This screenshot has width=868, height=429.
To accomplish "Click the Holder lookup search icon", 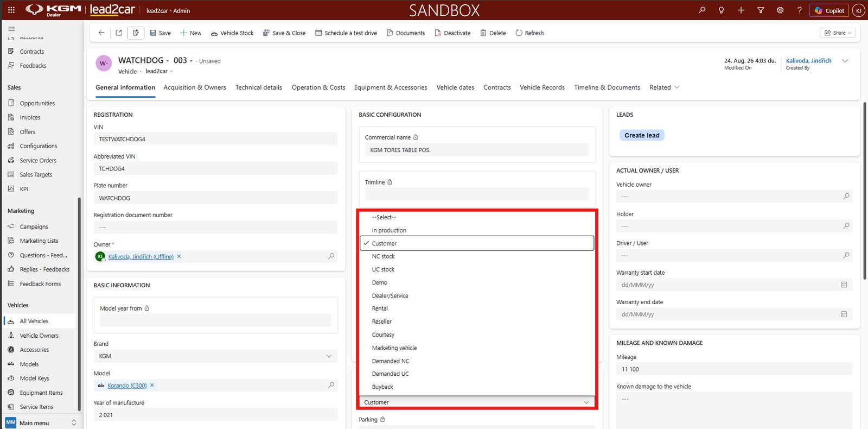I will pyautogui.click(x=846, y=225).
